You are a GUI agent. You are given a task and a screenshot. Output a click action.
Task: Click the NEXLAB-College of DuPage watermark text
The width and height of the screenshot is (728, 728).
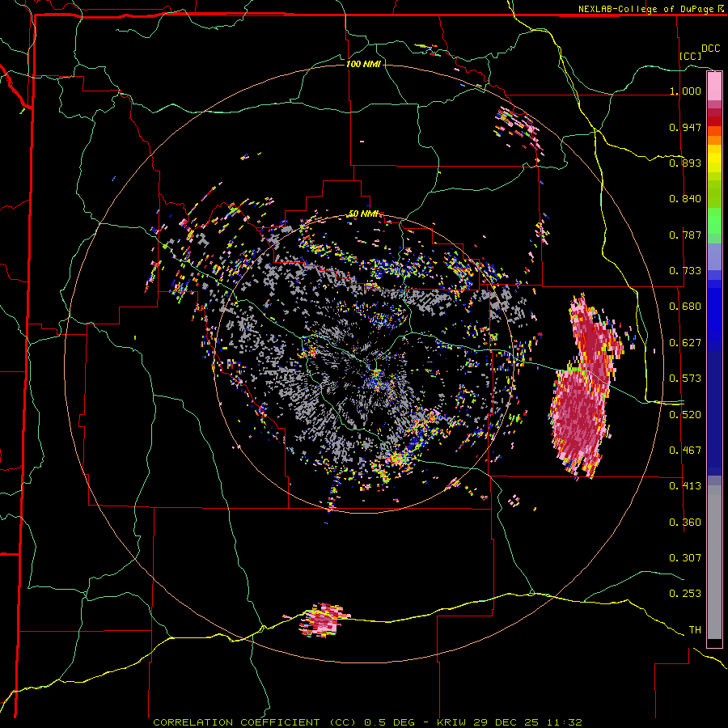[x=650, y=9]
